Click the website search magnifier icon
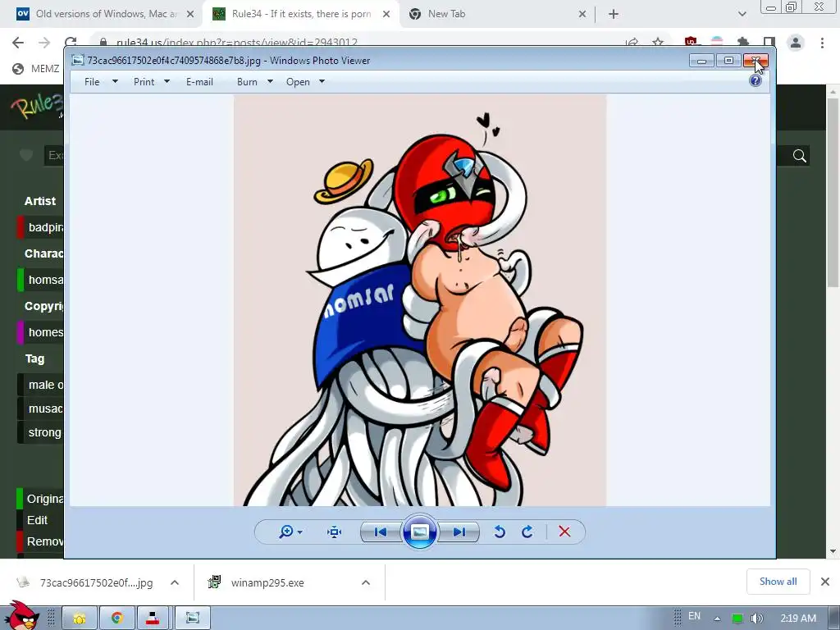Screen dimensions: 840x630 799,156
